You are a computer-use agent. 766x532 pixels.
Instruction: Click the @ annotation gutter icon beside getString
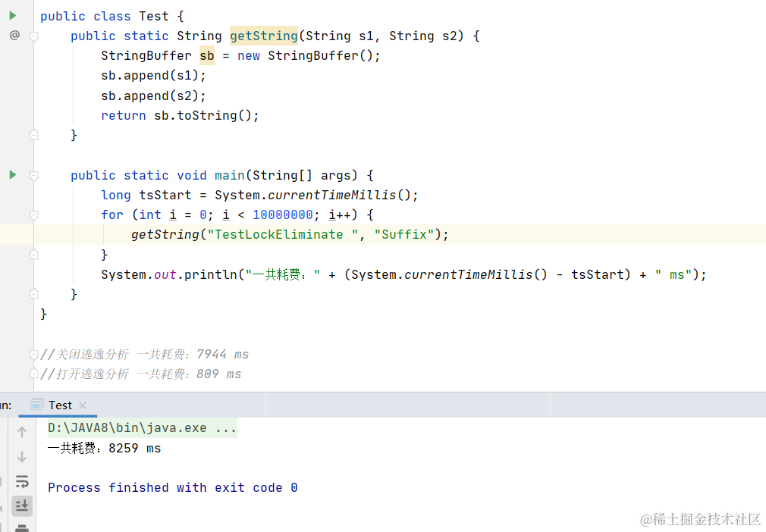14,35
